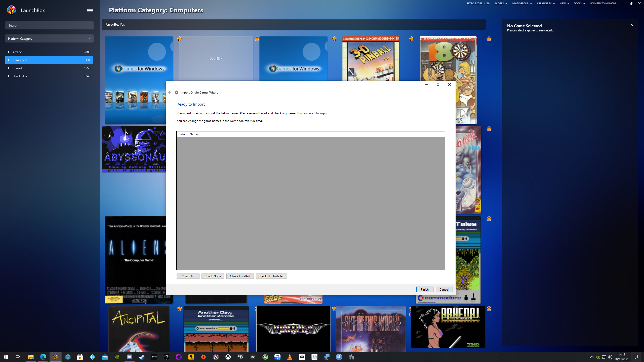This screenshot has width=644, height=362.
Task: Open NVIDIA GeForce icon on taskbar
Action: point(117,357)
